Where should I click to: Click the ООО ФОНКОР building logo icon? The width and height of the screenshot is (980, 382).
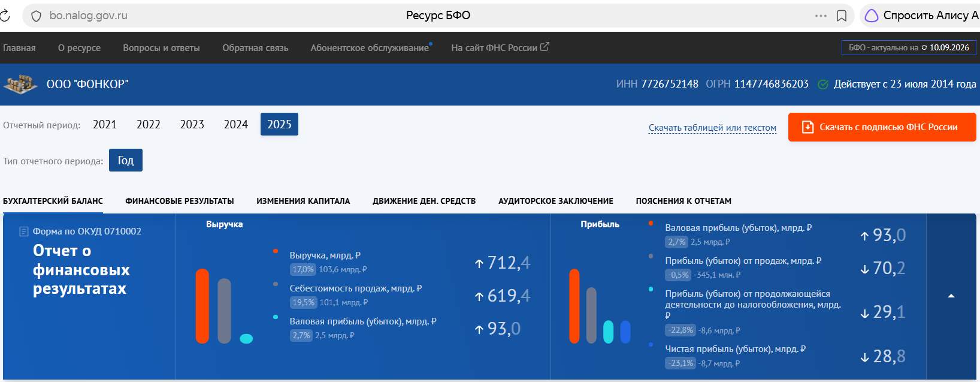20,84
